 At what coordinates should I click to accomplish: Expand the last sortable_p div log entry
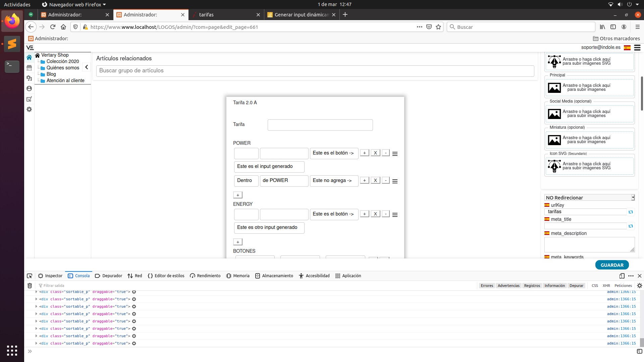click(36, 343)
